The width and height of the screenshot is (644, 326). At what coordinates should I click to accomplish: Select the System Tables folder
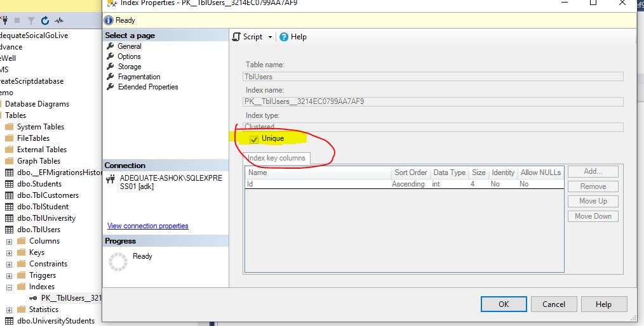(40, 127)
